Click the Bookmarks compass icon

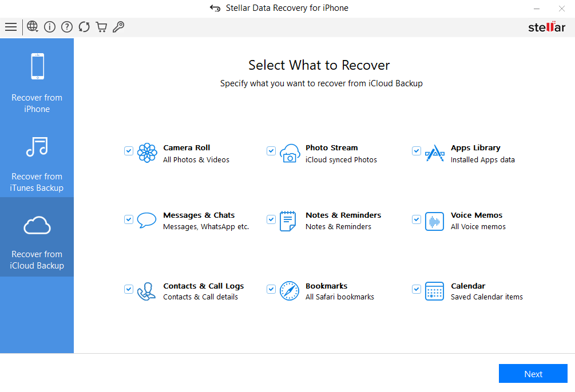(x=290, y=291)
